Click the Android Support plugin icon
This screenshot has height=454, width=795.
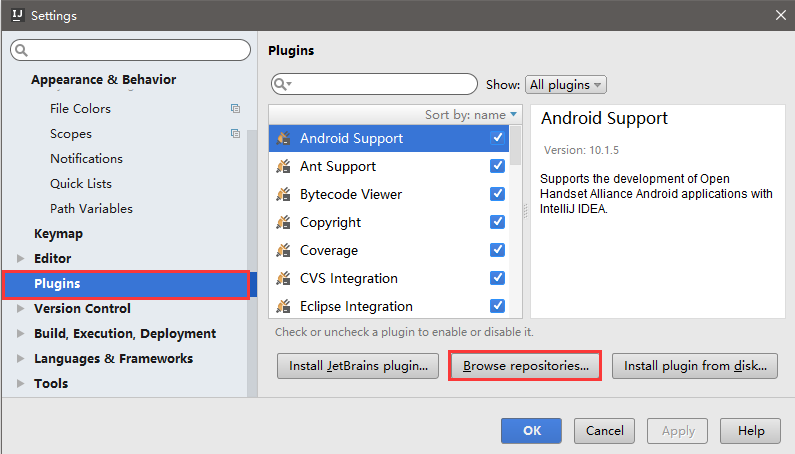coord(283,138)
